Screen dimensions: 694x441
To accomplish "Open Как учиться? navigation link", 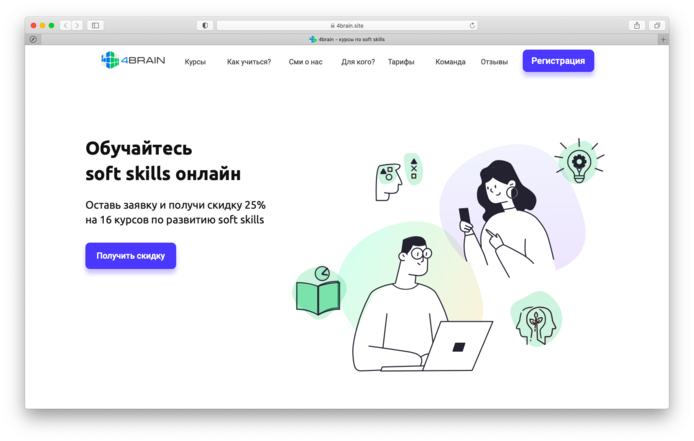I will pos(249,62).
